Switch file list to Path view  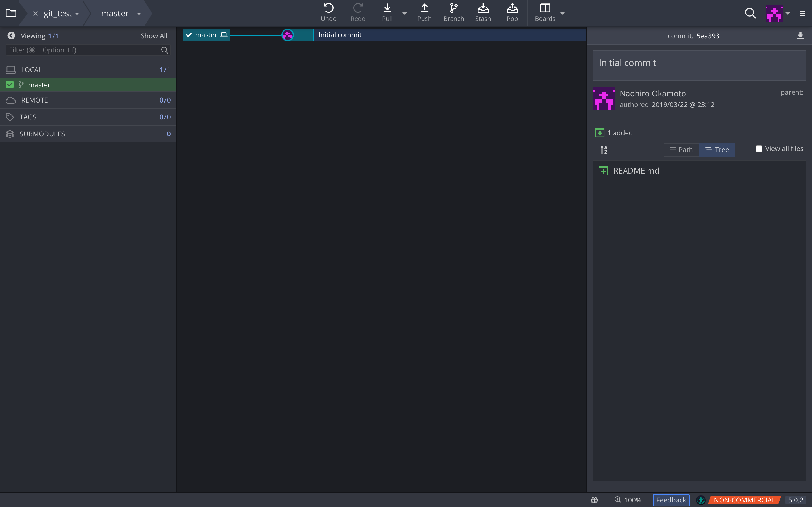(681, 150)
